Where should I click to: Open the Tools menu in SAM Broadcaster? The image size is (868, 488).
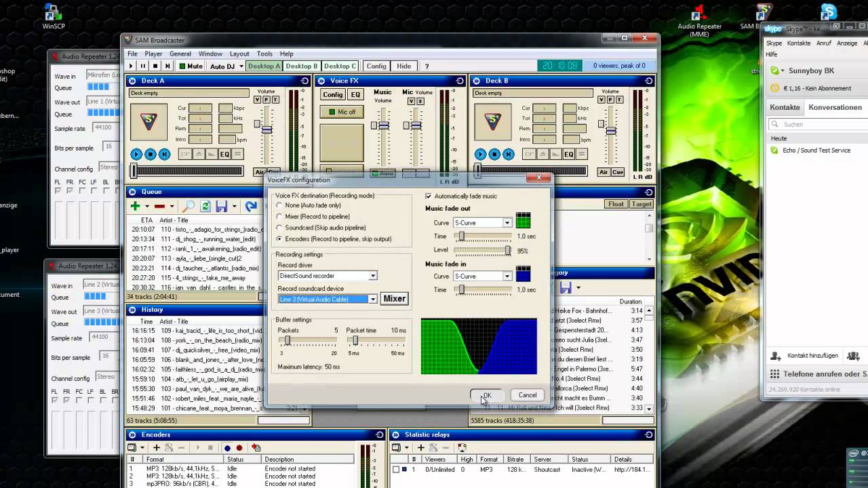pos(264,54)
